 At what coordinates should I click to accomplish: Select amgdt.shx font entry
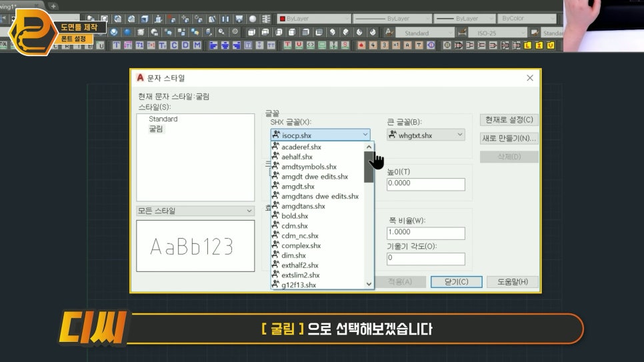point(317,186)
